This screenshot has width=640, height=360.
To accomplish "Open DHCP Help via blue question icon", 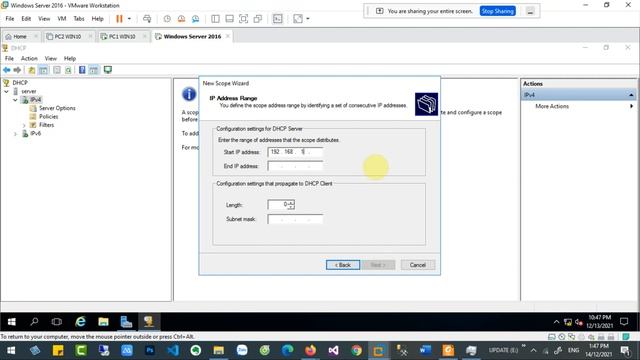I will (82, 70).
